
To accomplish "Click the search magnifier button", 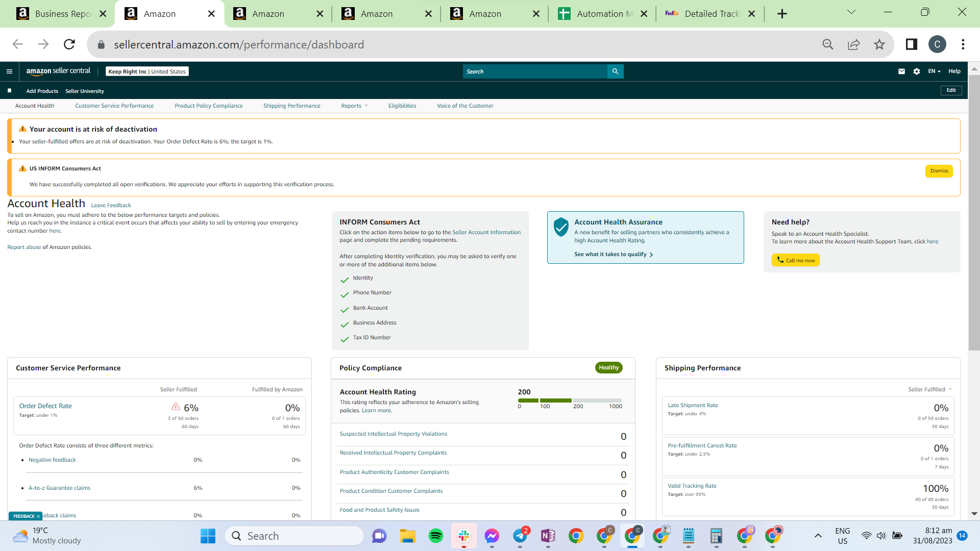I will tap(616, 71).
